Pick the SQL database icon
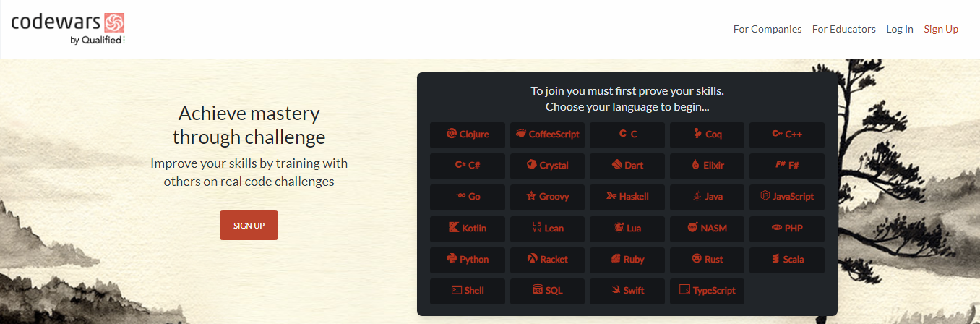The height and width of the screenshot is (324, 980). point(537,290)
